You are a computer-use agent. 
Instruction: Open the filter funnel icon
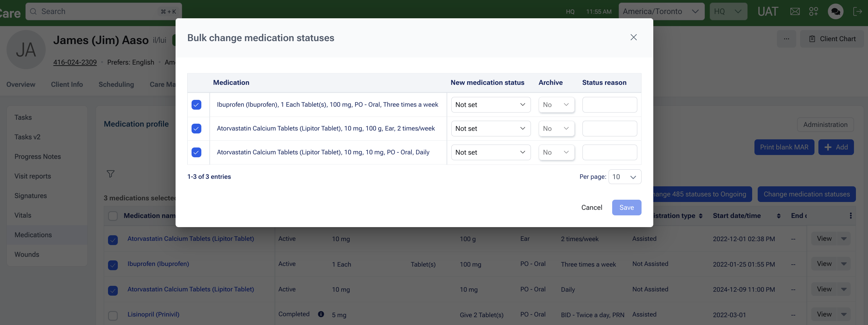click(x=111, y=174)
